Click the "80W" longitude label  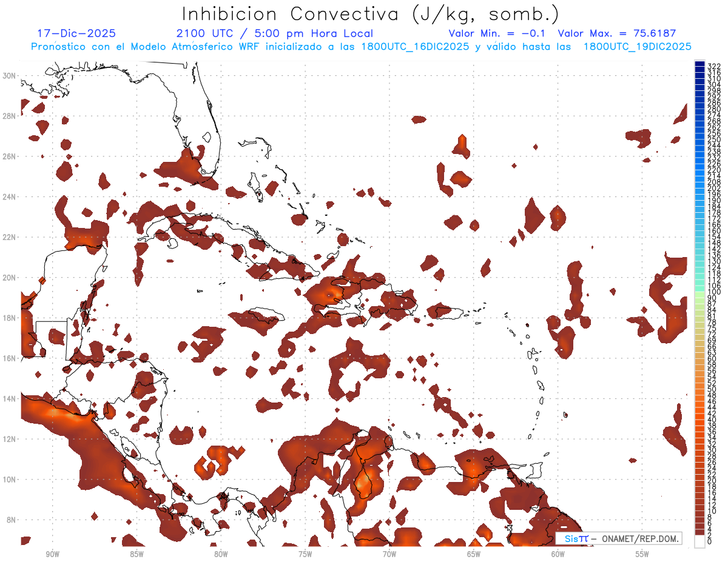(221, 554)
